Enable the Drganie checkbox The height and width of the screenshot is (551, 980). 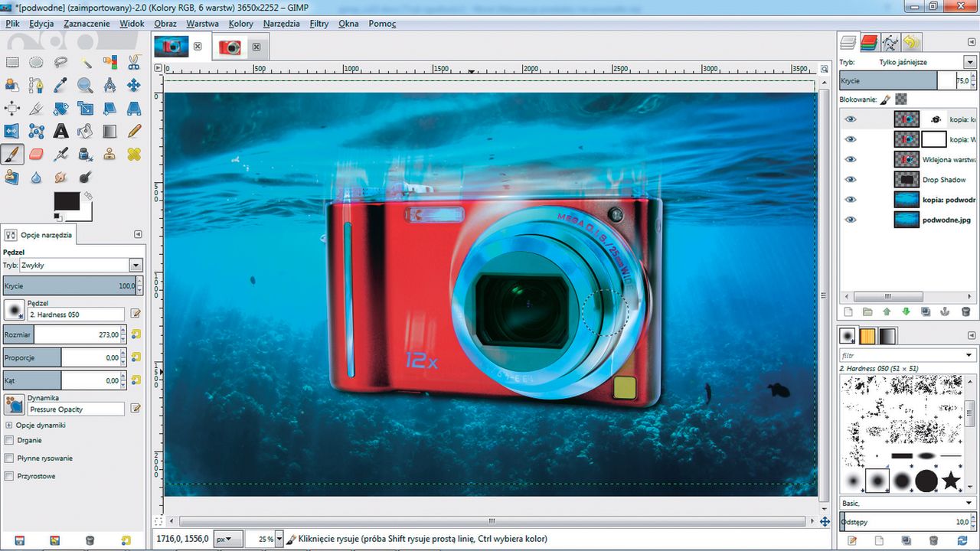pos(9,440)
